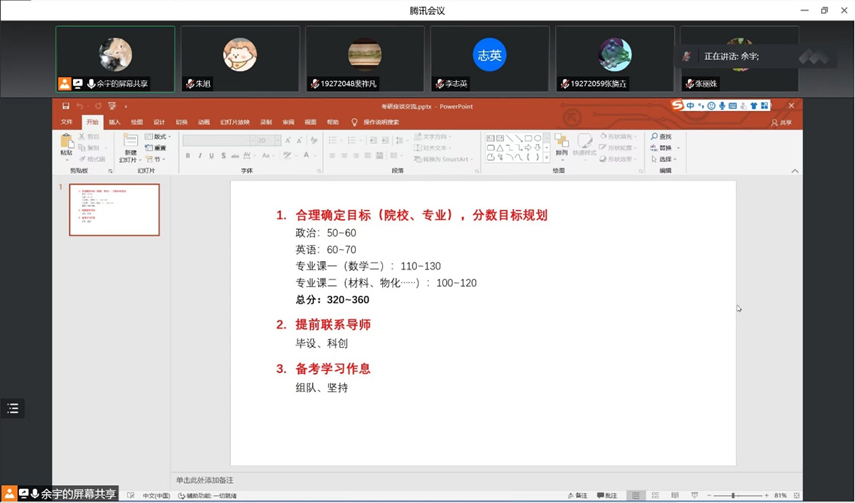Open the Find (查找) tool
Screen dimensions: 855x503
[662, 136]
